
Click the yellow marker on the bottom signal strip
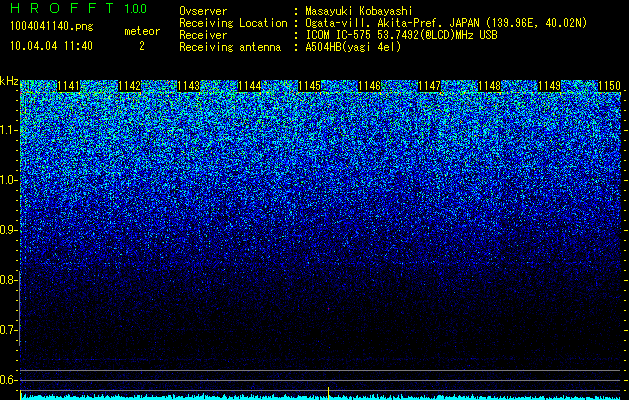click(x=329, y=393)
